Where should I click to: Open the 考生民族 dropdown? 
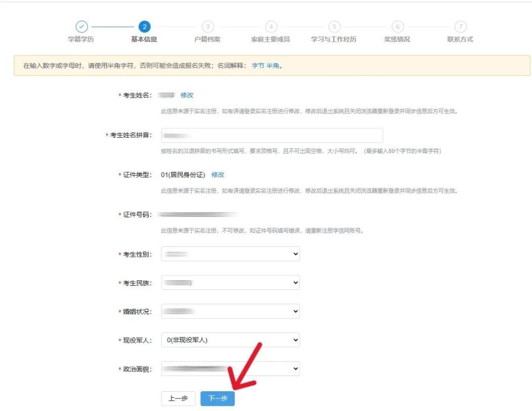click(230, 283)
